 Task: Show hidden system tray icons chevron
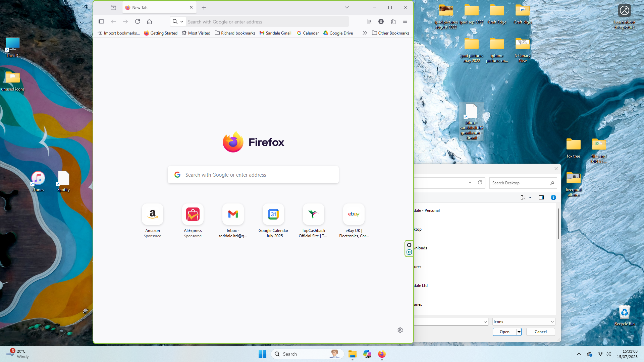(579, 354)
